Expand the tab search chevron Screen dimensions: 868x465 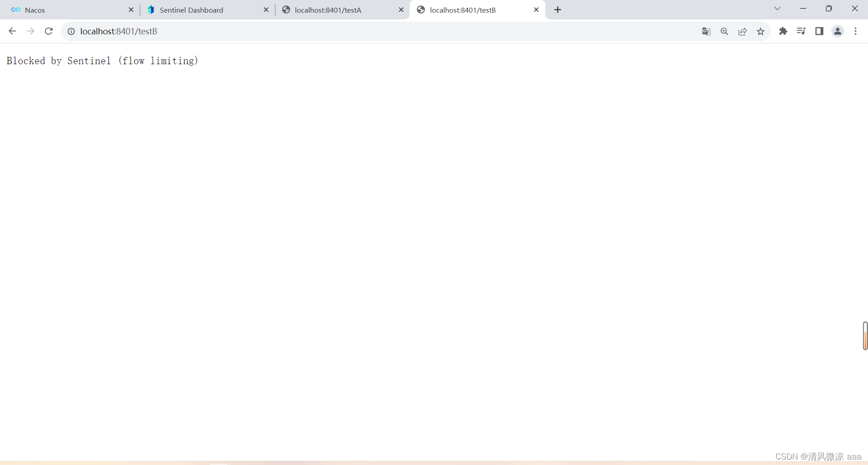[777, 9]
